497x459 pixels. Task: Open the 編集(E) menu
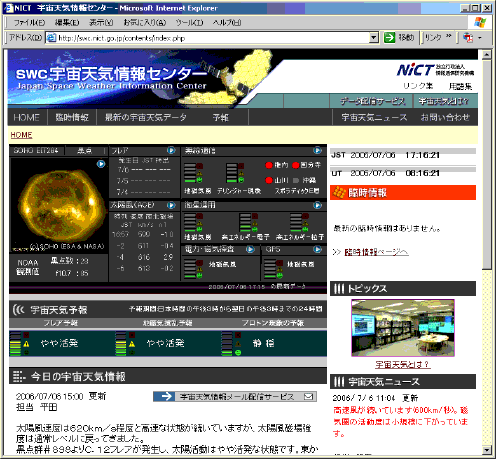point(67,23)
